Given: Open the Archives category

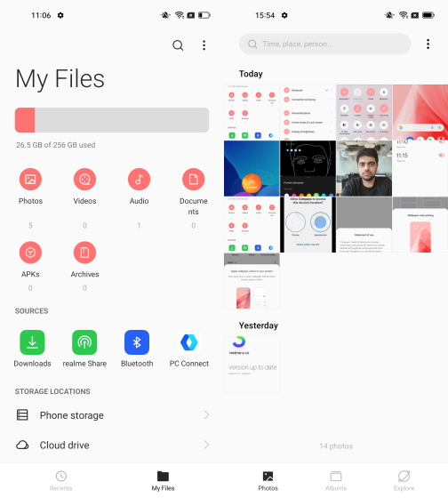Looking at the screenshot, I should tap(84, 253).
